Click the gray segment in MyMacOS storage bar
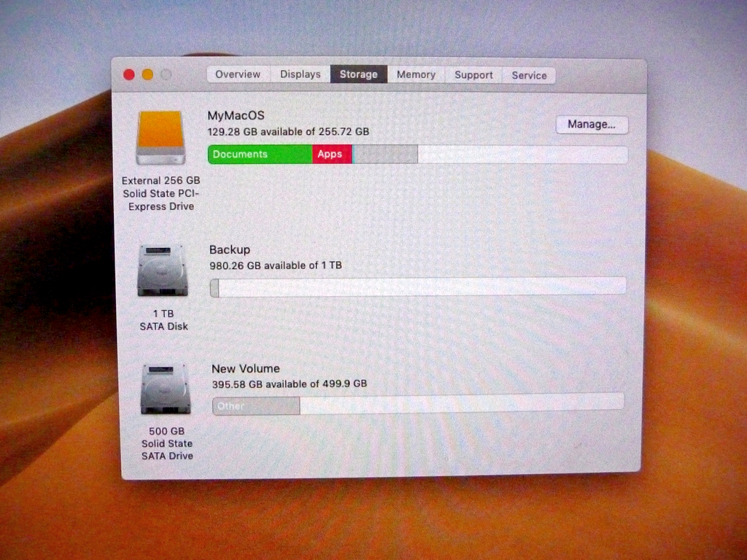This screenshot has width=747, height=560. (x=386, y=155)
